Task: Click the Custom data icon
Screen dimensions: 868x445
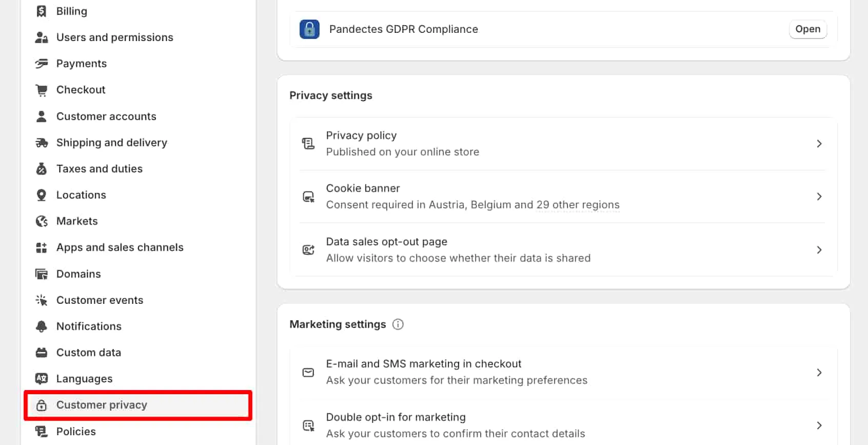Action: 42,353
